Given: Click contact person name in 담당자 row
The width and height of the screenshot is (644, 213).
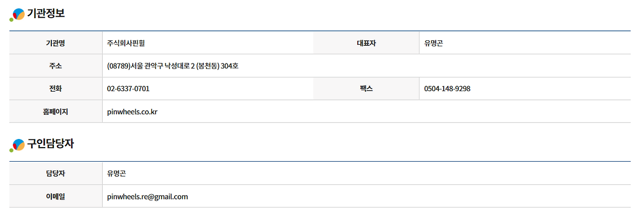Looking at the screenshot, I should point(116,174).
